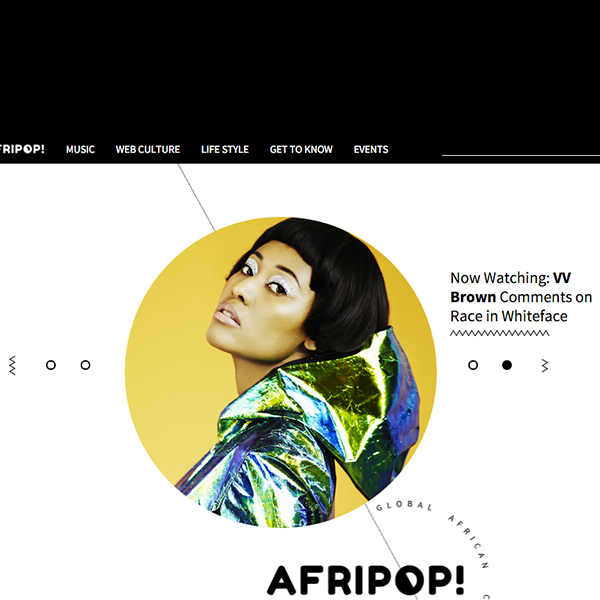The height and width of the screenshot is (600, 600).
Task: Open the GET TO KNOW menu
Action: (301, 149)
